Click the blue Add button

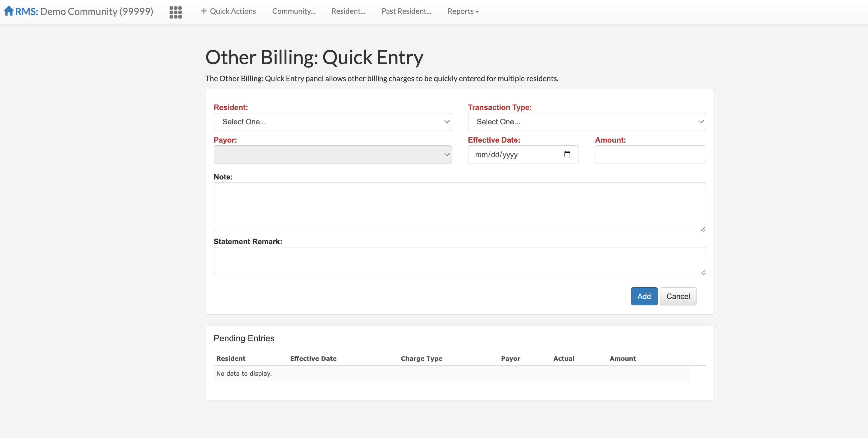[x=644, y=296]
